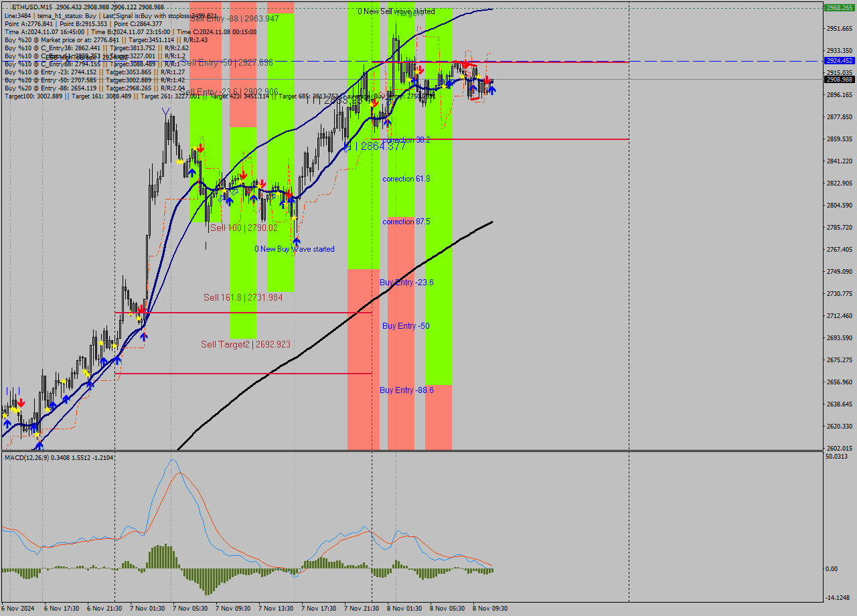Click the 'Sell Target2 | 2692.923' label
Image resolution: width=857 pixels, height=616 pixels.
pyautogui.click(x=246, y=344)
